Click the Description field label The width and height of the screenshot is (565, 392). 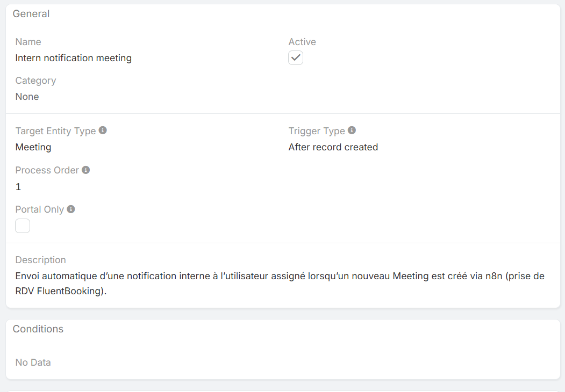(41, 260)
